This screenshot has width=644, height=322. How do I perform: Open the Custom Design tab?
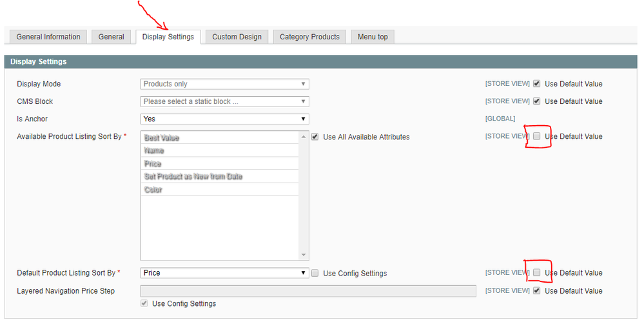[x=237, y=37]
